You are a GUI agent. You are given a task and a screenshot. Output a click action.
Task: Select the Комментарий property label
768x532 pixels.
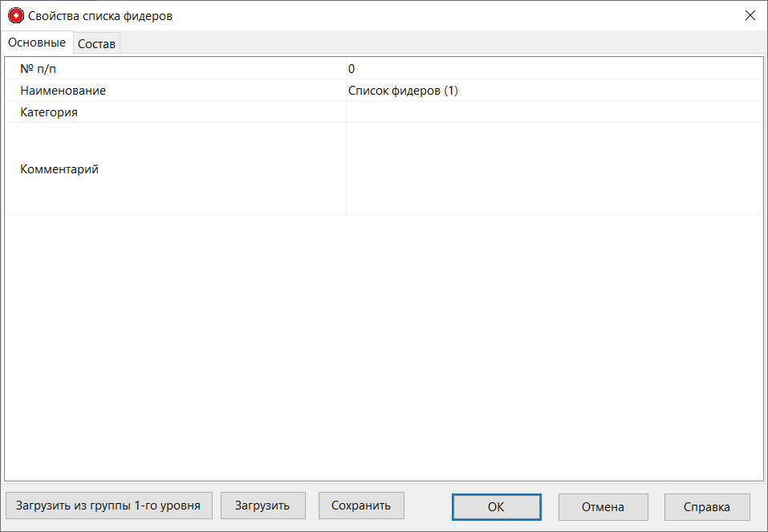(x=59, y=169)
